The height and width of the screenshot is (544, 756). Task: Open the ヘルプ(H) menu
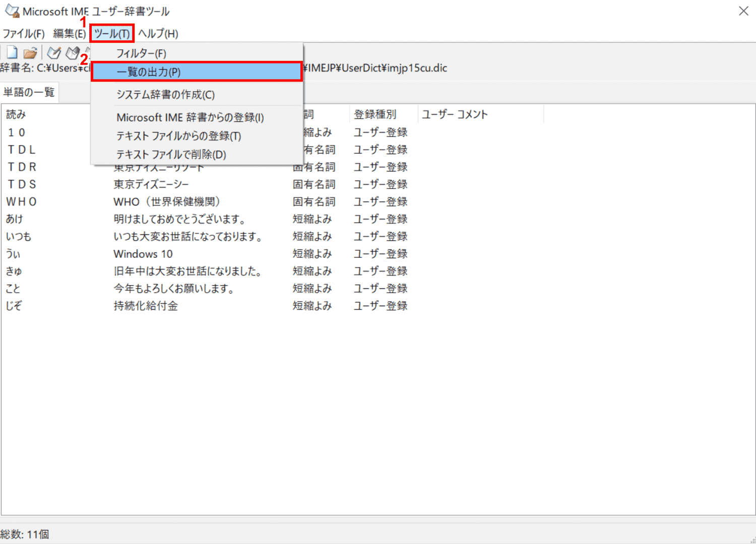158,34
